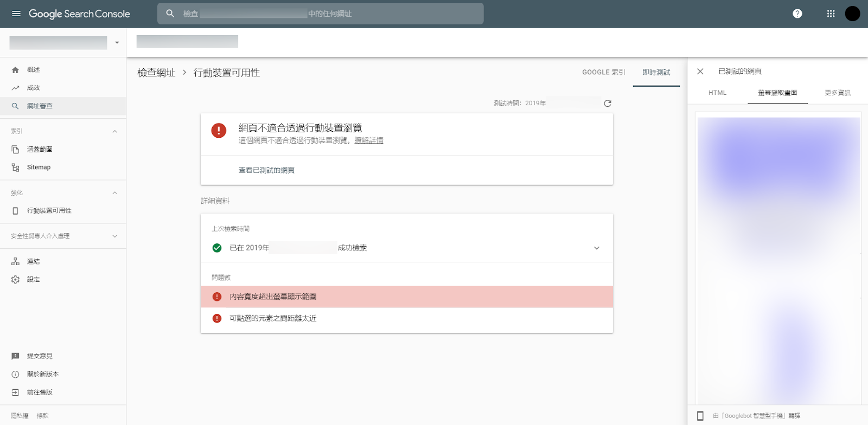
Task: Open the help question mark icon
Action: click(797, 14)
